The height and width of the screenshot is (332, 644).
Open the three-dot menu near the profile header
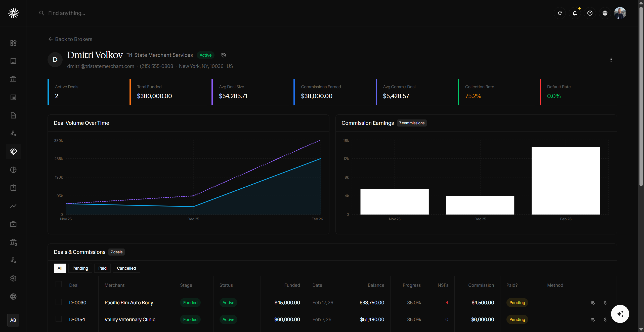click(x=611, y=60)
